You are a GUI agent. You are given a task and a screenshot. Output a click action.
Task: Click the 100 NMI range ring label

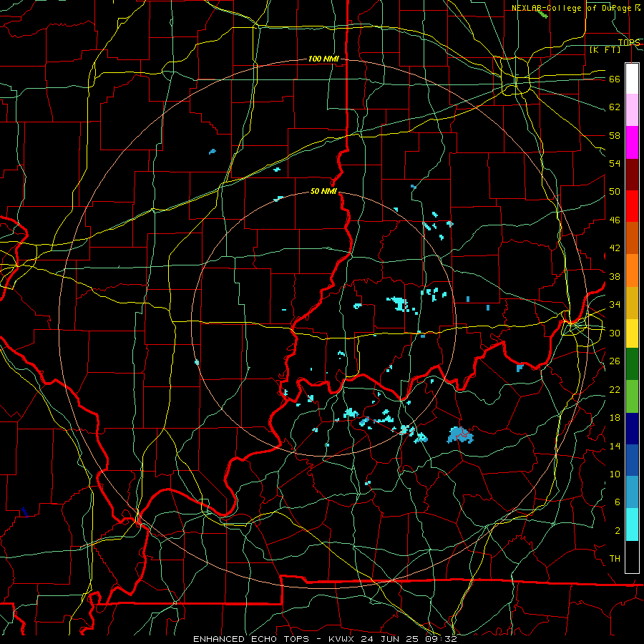pyautogui.click(x=323, y=59)
